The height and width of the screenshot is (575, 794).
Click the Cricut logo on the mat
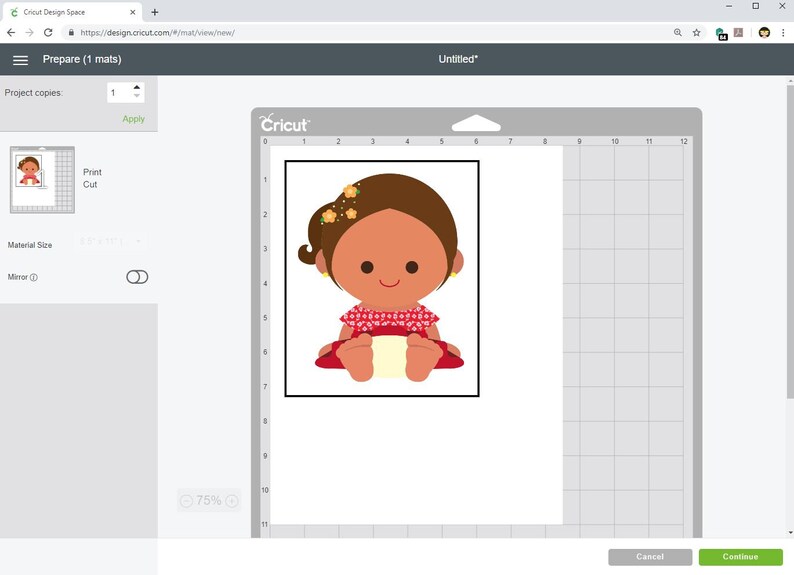click(285, 123)
